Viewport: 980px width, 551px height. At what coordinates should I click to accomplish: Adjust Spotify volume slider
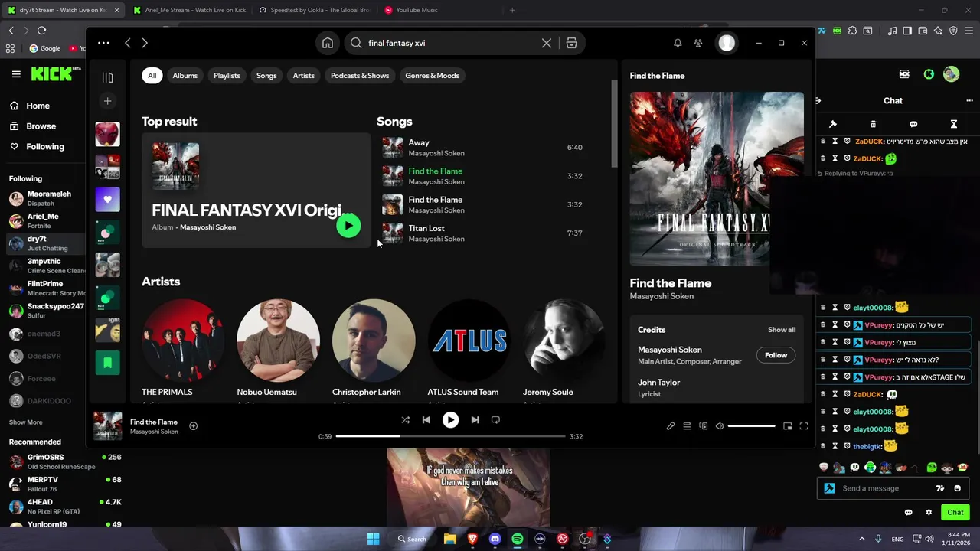(x=752, y=426)
